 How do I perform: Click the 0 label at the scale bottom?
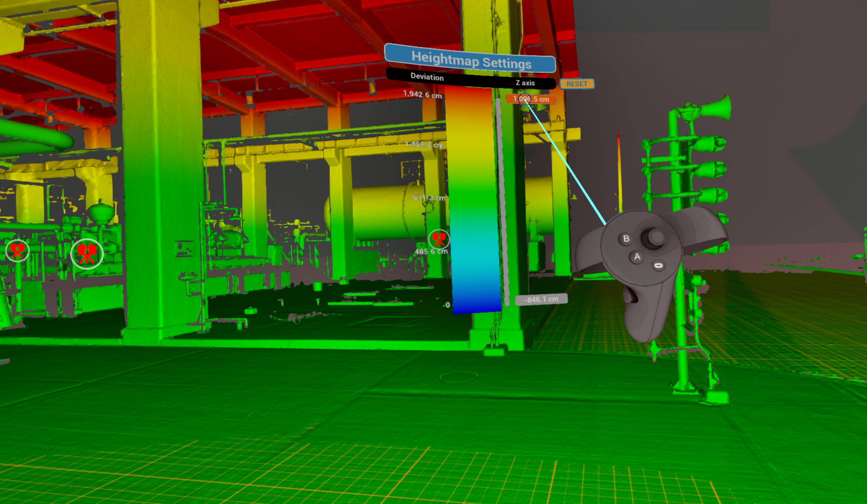click(448, 305)
